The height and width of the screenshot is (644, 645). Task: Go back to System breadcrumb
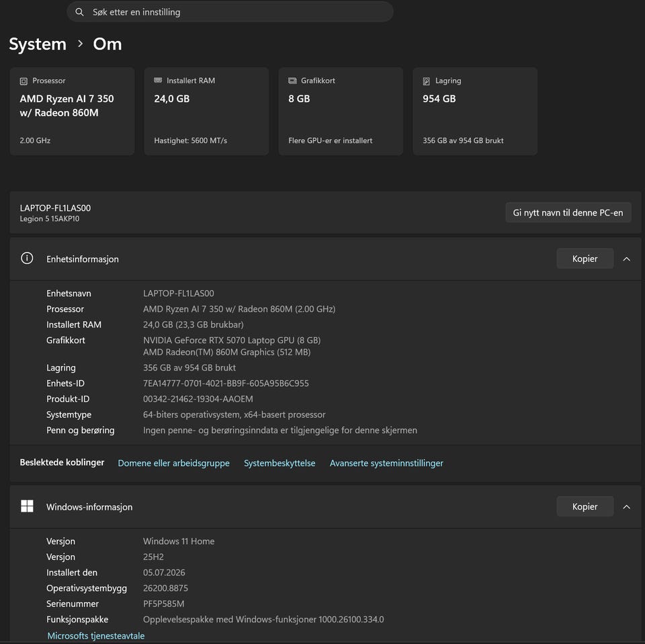point(38,44)
